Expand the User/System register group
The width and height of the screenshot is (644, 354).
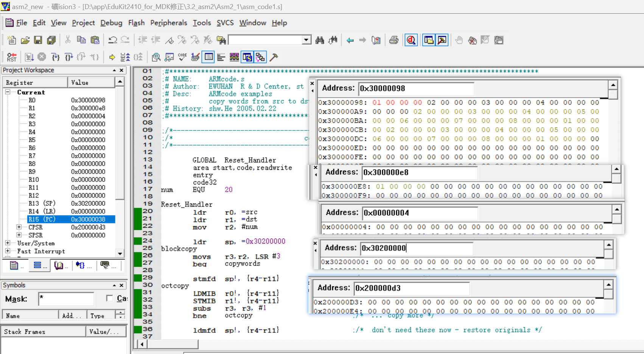pyautogui.click(x=8, y=243)
